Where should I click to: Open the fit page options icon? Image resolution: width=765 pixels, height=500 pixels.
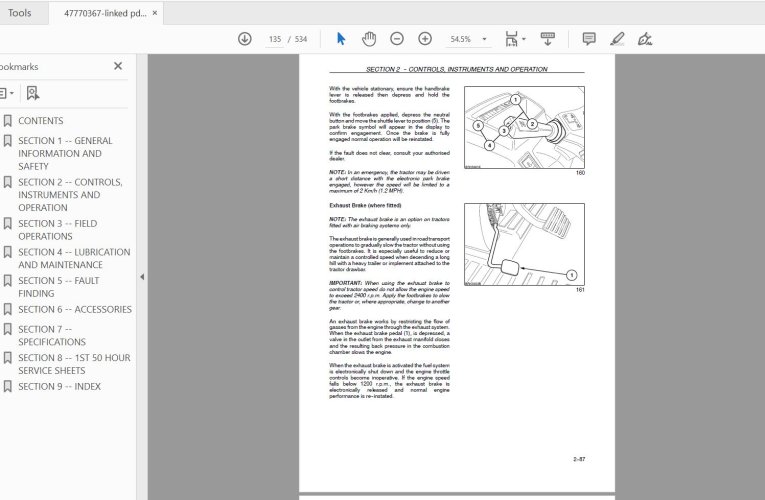coord(511,39)
